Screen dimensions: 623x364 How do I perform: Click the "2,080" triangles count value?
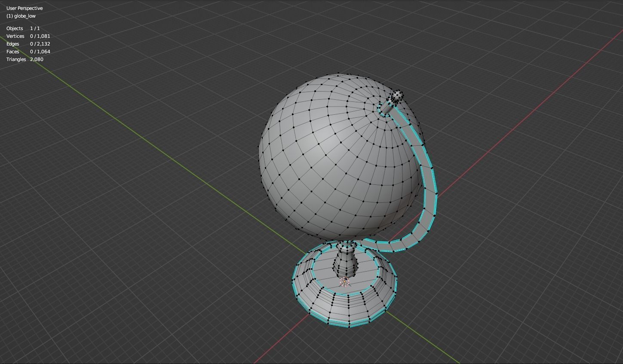pyautogui.click(x=37, y=59)
